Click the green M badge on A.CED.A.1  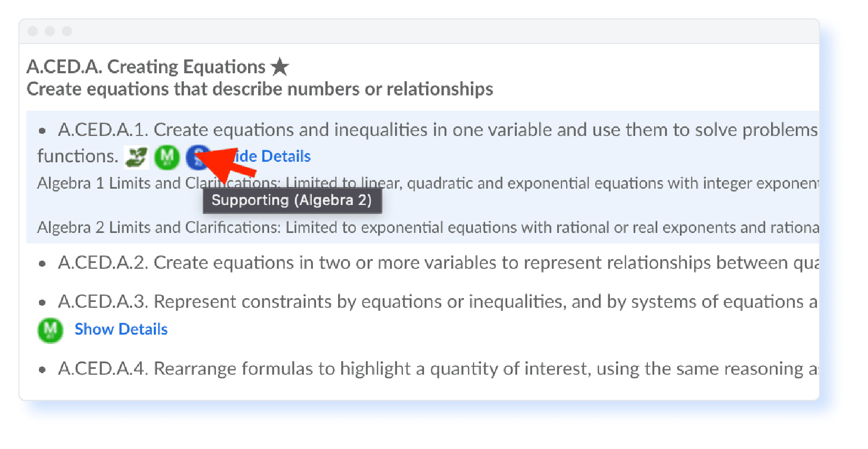coord(167,157)
